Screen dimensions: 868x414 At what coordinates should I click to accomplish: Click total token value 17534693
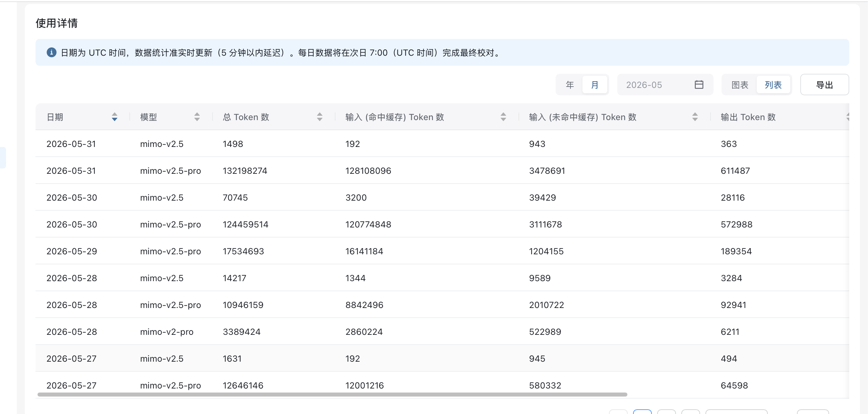pyautogui.click(x=243, y=251)
